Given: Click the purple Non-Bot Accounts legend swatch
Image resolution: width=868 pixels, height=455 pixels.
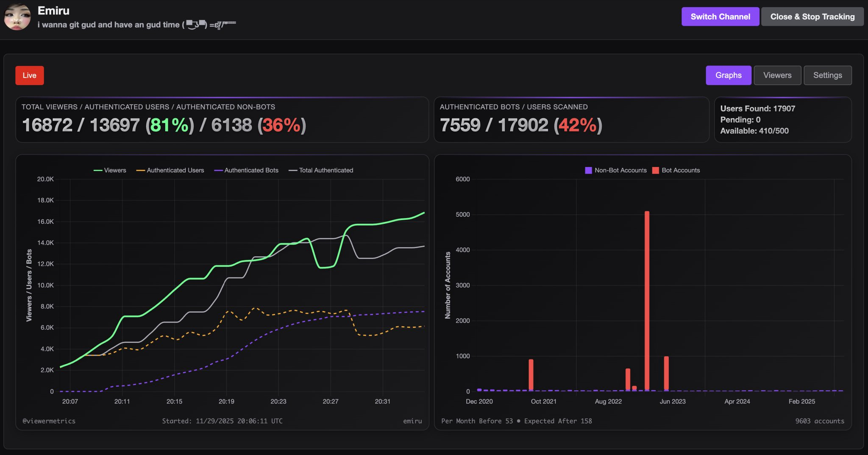Looking at the screenshot, I should pos(588,170).
